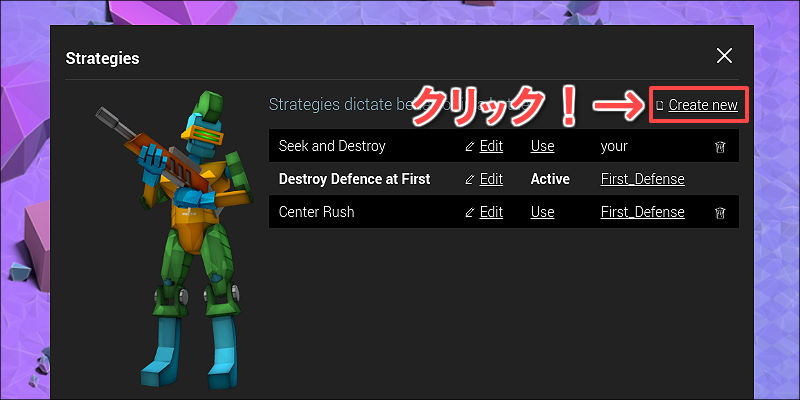The width and height of the screenshot is (800, 400).
Task: Click the Create new link
Action: [703, 105]
